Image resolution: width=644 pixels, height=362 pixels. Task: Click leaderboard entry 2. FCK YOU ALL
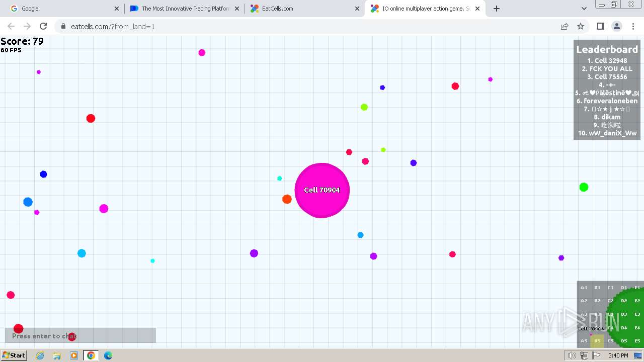click(607, 69)
